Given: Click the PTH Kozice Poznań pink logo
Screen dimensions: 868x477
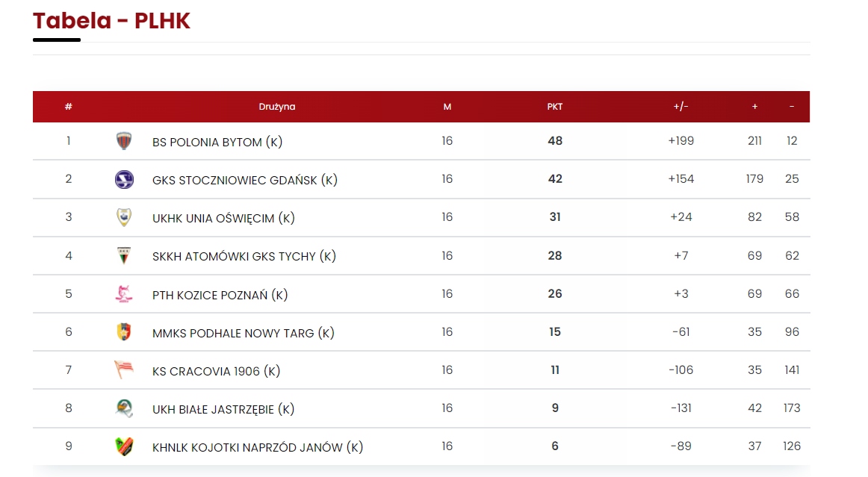Looking at the screenshot, I should [124, 294].
